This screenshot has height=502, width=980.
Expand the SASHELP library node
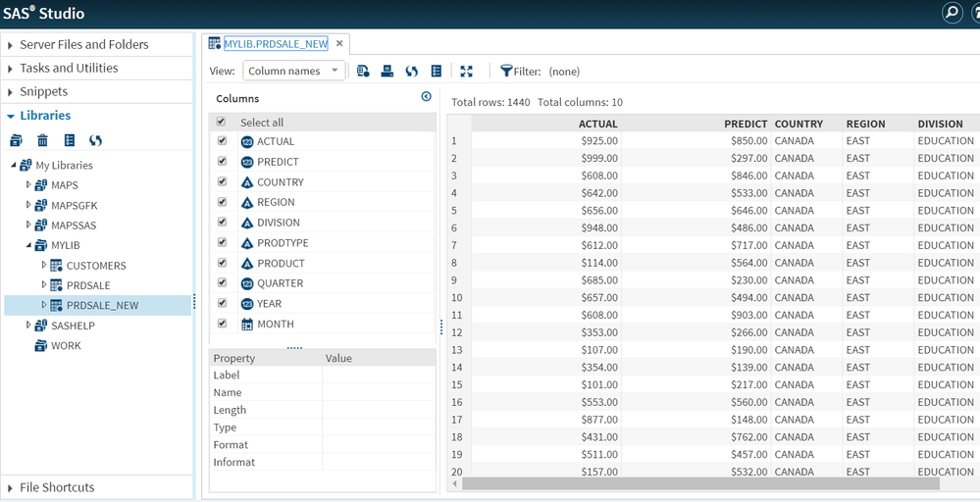point(27,326)
